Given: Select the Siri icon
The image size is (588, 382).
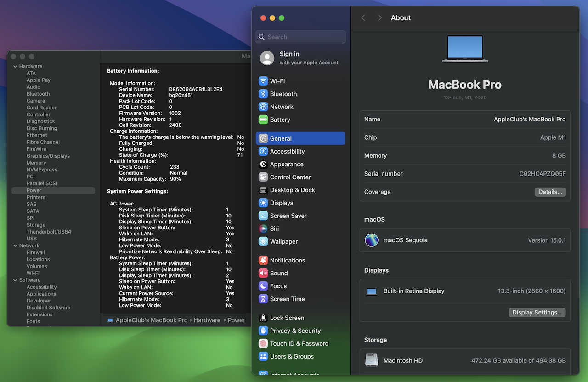Looking at the screenshot, I should [263, 228].
